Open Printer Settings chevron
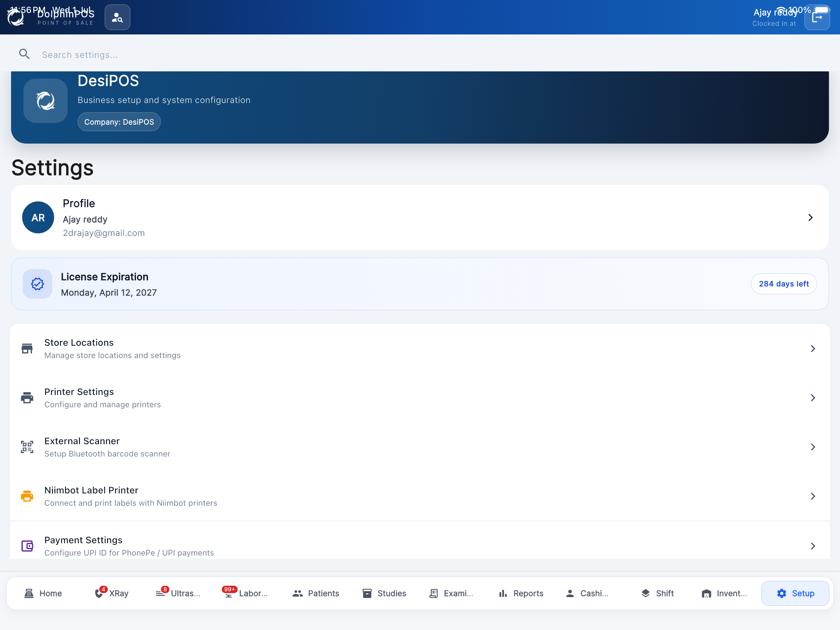840x630 pixels. click(813, 397)
